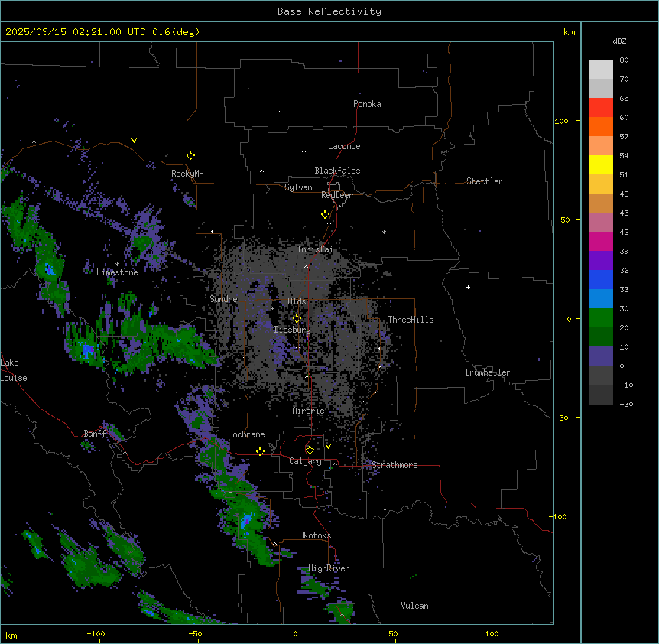
Task: Click the Vulcan label
Action: (414, 606)
